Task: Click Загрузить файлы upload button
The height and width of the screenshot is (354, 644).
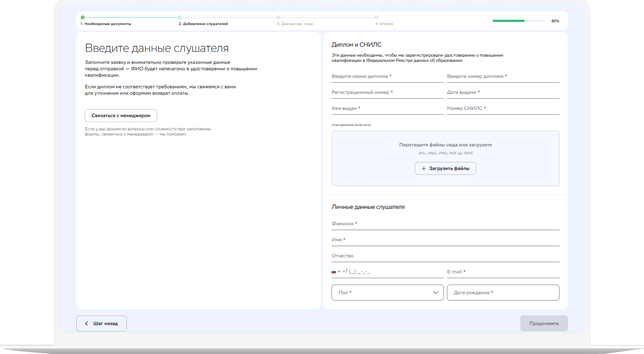Action: [x=445, y=168]
